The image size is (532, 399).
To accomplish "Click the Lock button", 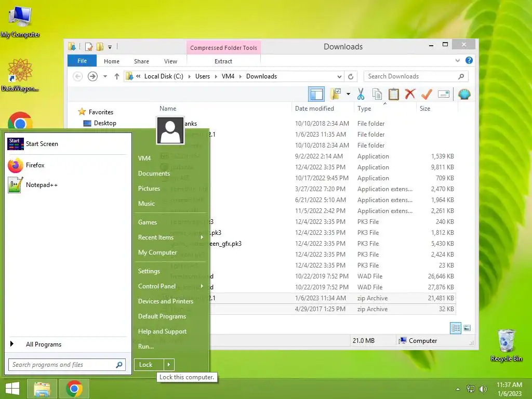I will pos(149,365).
